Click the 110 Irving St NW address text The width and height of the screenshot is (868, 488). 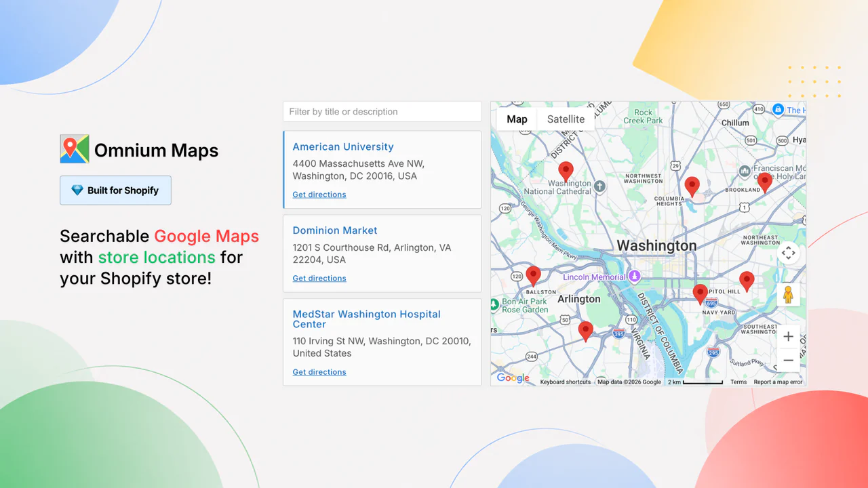[x=382, y=347]
